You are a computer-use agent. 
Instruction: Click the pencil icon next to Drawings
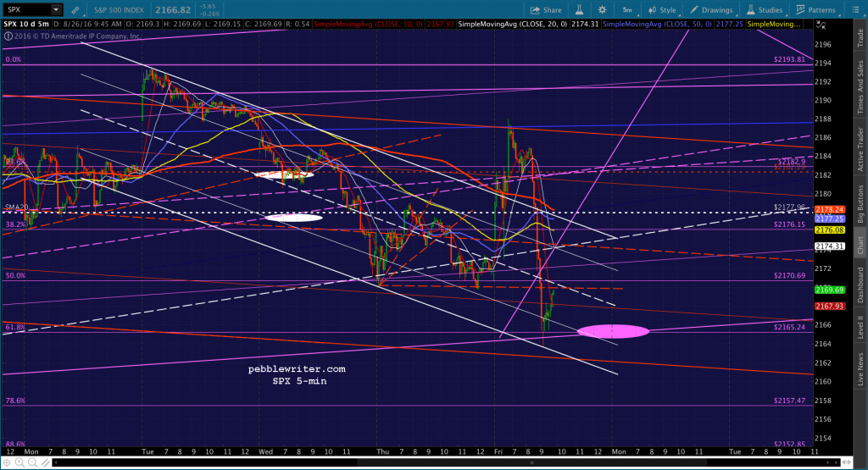click(694, 10)
